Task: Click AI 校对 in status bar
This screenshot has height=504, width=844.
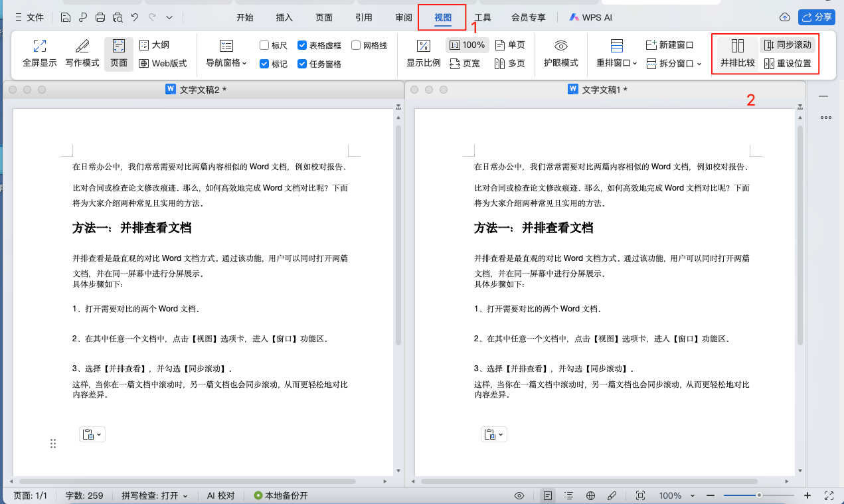Action: 221,495
